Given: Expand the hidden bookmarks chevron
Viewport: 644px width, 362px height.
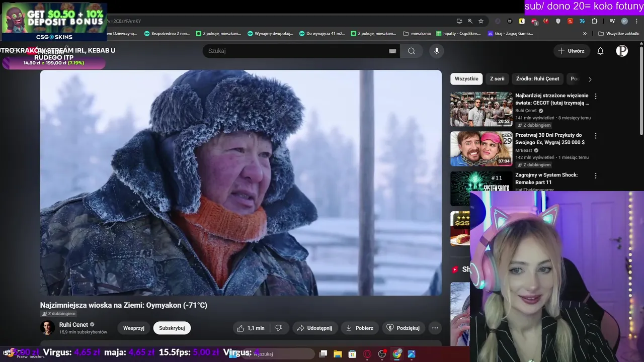Looking at the screenshot, I should pos(585,34).
